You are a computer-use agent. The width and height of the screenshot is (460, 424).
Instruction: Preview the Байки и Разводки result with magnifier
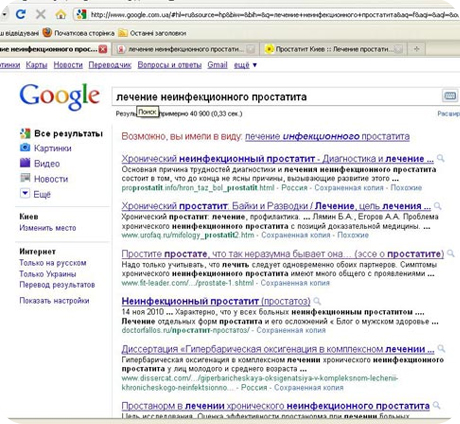438,206
